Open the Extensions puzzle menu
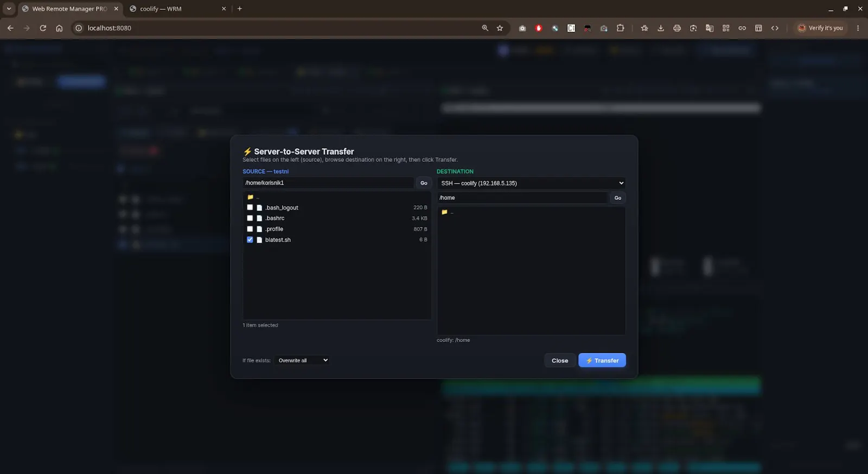 (x=620, y=28)
